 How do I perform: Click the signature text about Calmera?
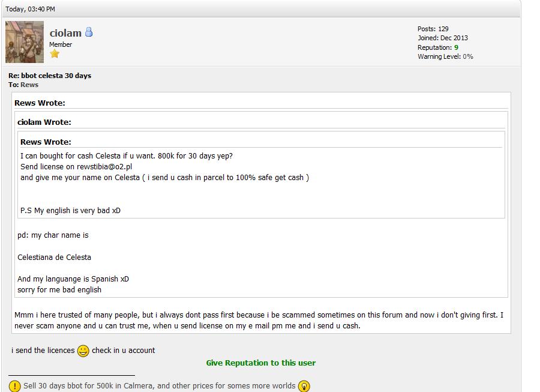(159, 386)
